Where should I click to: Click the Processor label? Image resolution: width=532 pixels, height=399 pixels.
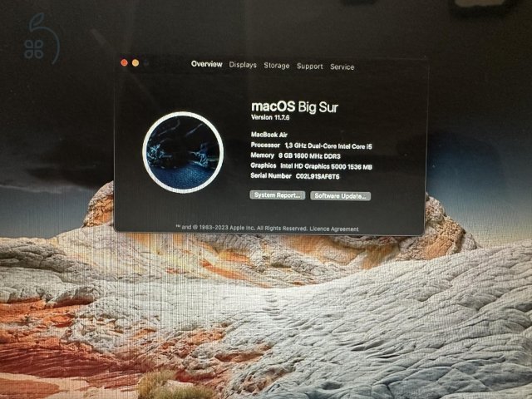point(265,145)
